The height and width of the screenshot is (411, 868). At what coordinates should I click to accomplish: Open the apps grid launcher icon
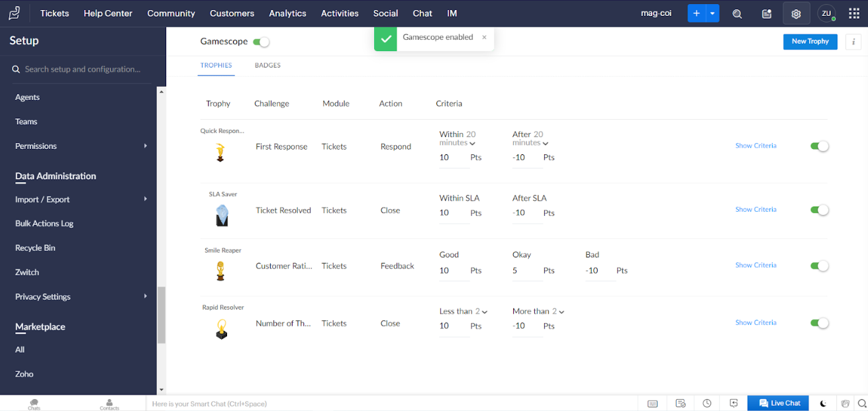[853, 13]
